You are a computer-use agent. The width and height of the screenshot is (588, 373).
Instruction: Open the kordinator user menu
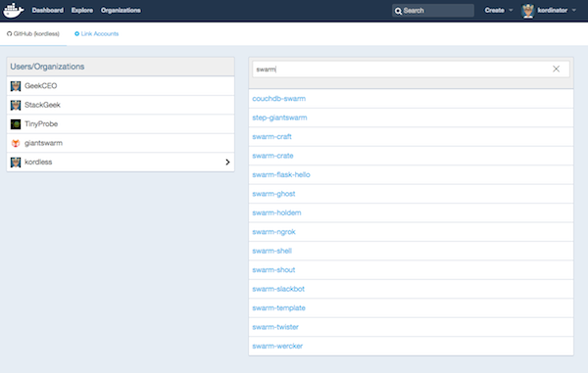[x=549, y=11]
